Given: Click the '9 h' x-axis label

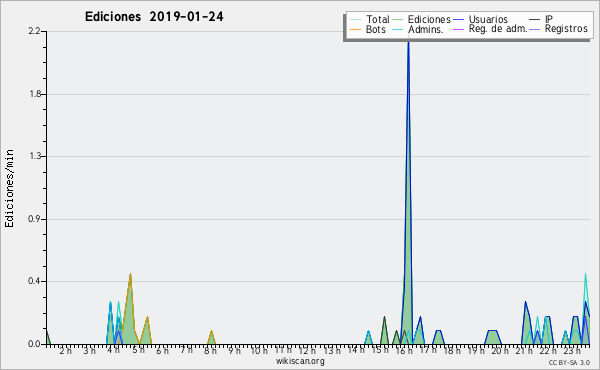Looking at the screenshot, I should (x=235, y=351).
